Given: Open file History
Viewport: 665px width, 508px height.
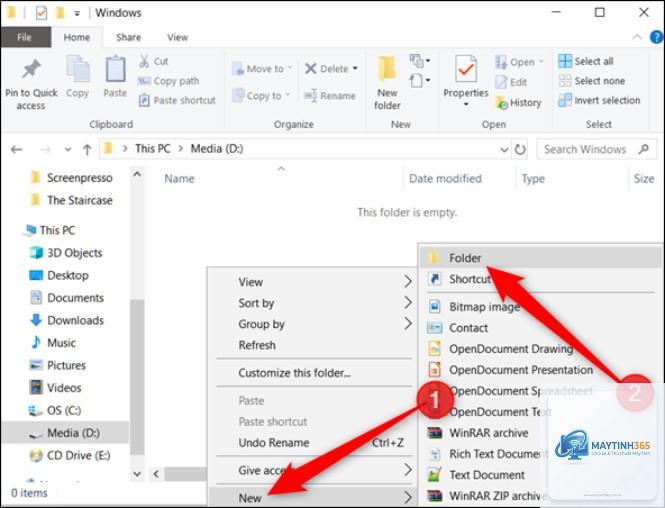Looking at the screenshot, I should point(518,103).
